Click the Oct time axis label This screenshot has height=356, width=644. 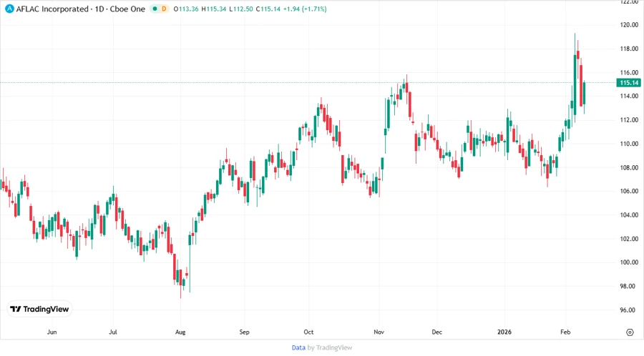pos(308,332)
